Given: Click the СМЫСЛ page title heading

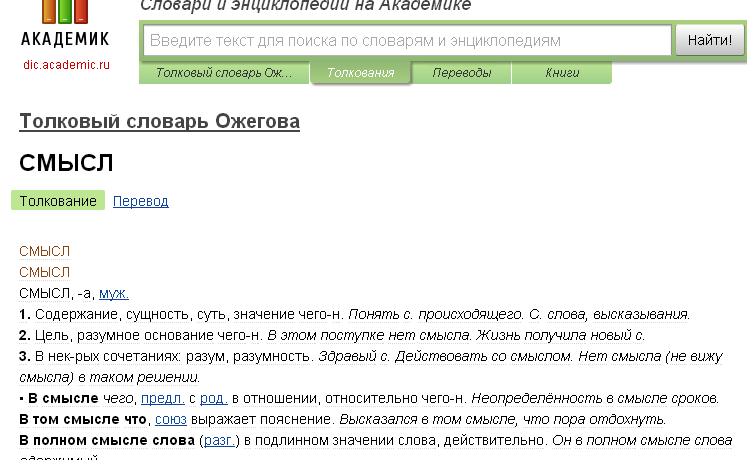Looking at the screenshot, I should point(66,163).
